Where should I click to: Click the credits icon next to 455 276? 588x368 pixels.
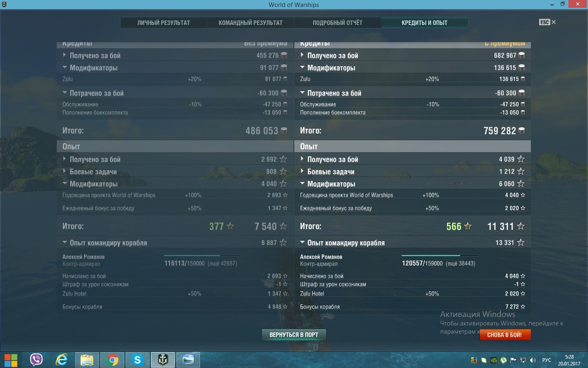pos(284,55)
